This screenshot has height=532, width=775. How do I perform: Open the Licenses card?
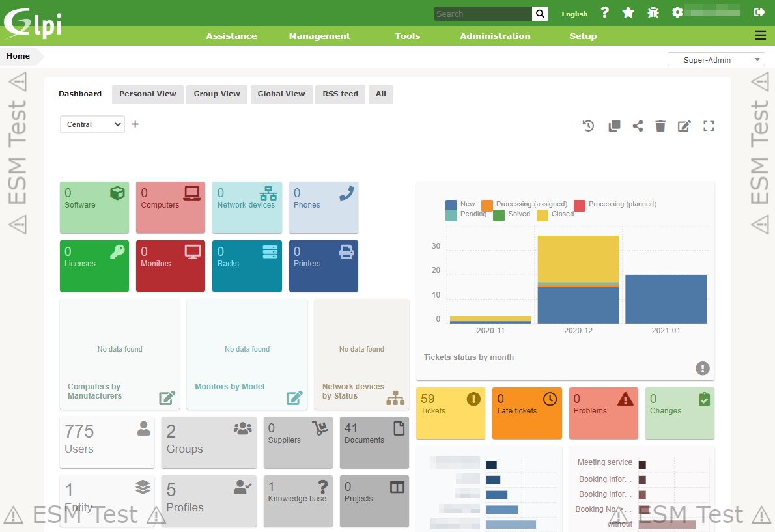[94, 266]
